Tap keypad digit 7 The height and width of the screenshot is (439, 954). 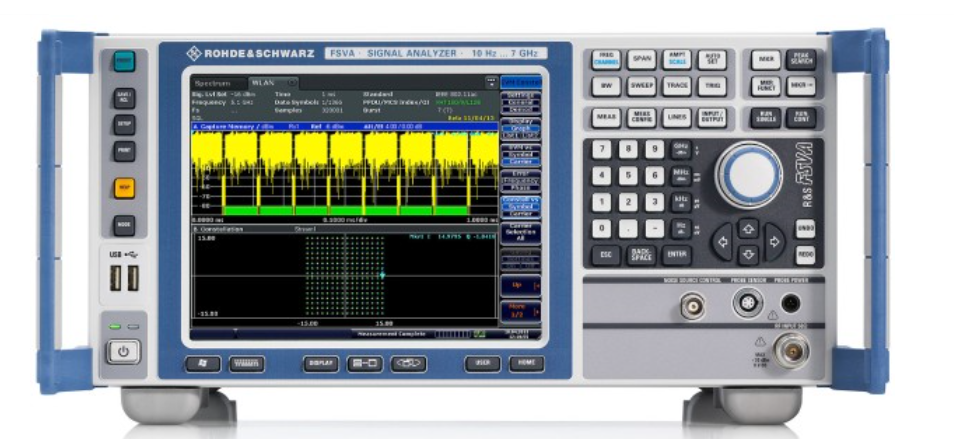point(602,150)
